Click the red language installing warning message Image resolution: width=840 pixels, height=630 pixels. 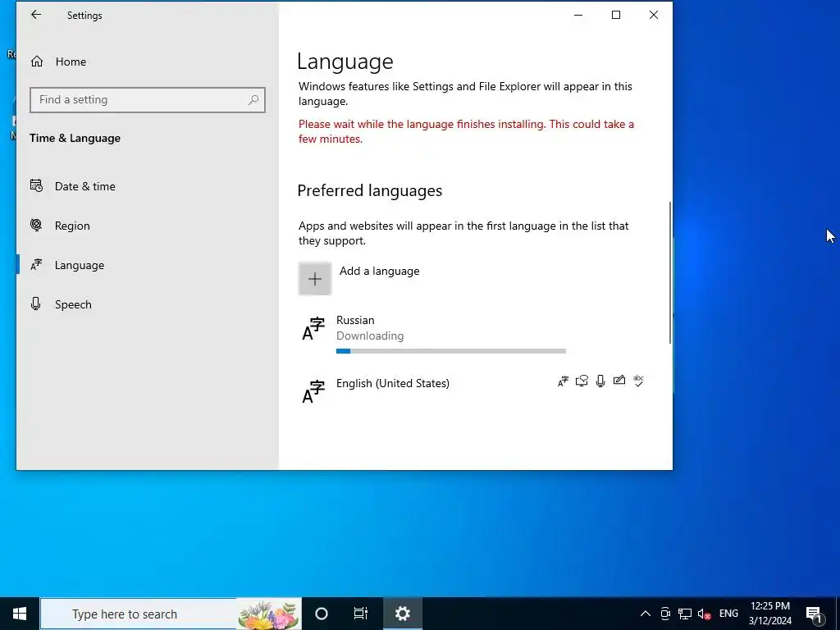(x=466, y=131)
